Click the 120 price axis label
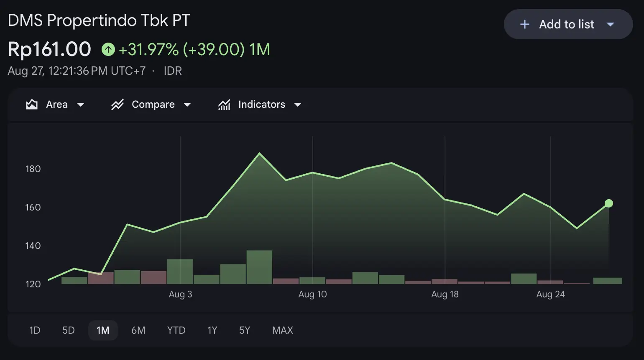Screen dimensions: 644x360 point(33,284)
